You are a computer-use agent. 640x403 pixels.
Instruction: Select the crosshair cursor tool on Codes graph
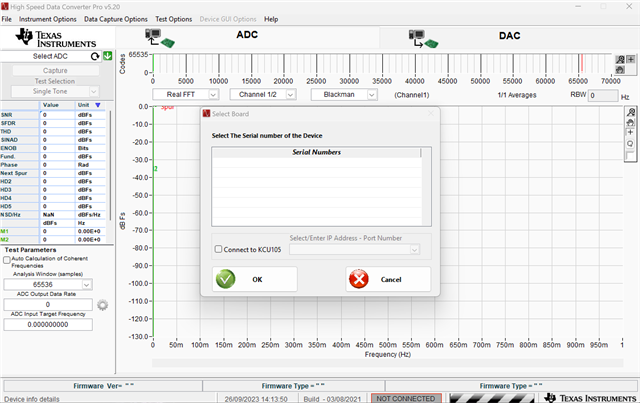[631, 60]
